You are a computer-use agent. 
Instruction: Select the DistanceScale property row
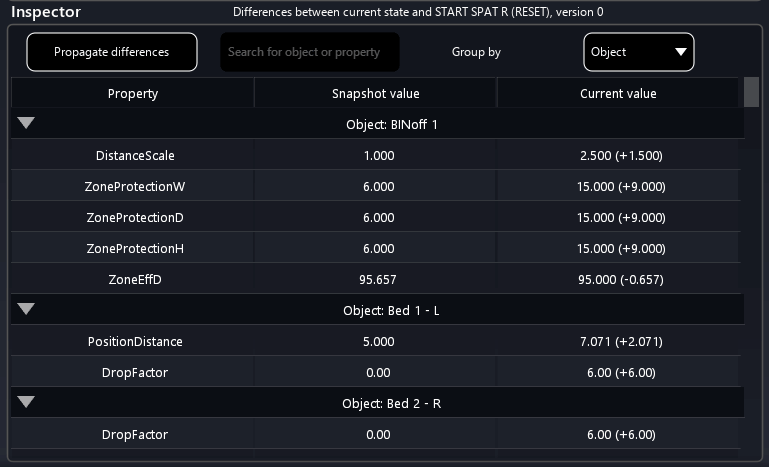pos(133,156)
